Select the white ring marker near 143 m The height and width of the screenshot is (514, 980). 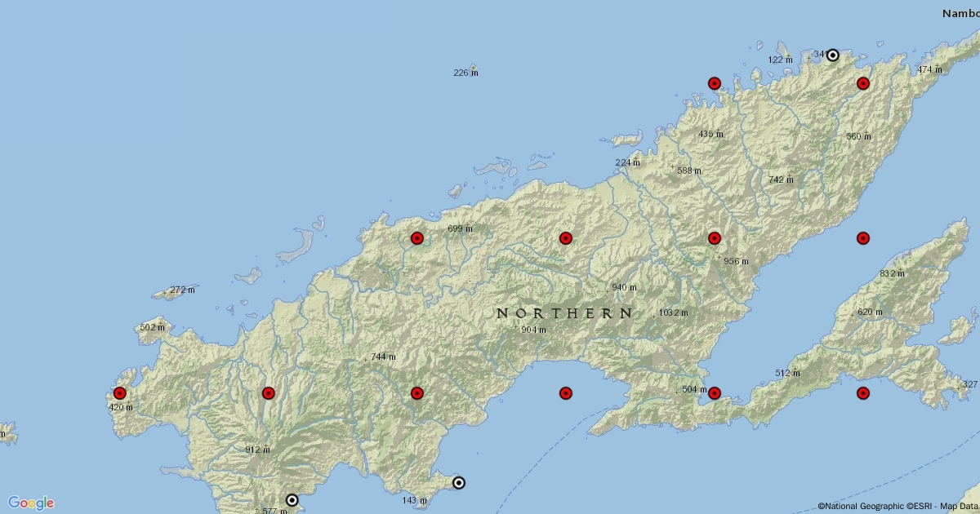click(459, 483)
